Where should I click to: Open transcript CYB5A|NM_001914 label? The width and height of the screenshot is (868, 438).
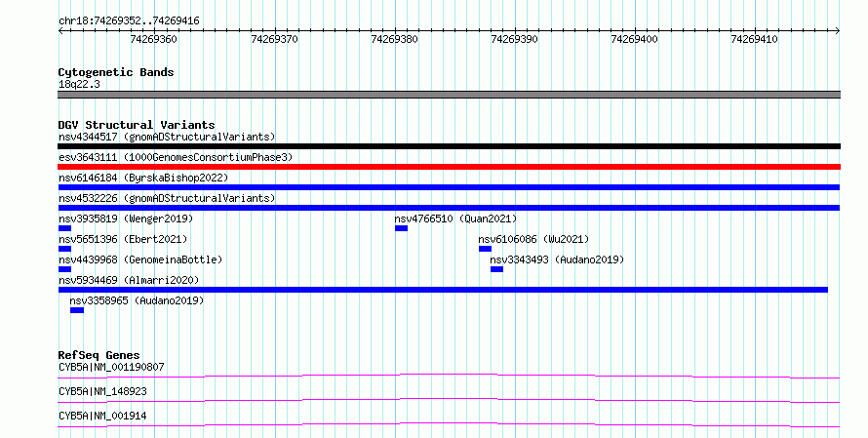pos(102,416)
